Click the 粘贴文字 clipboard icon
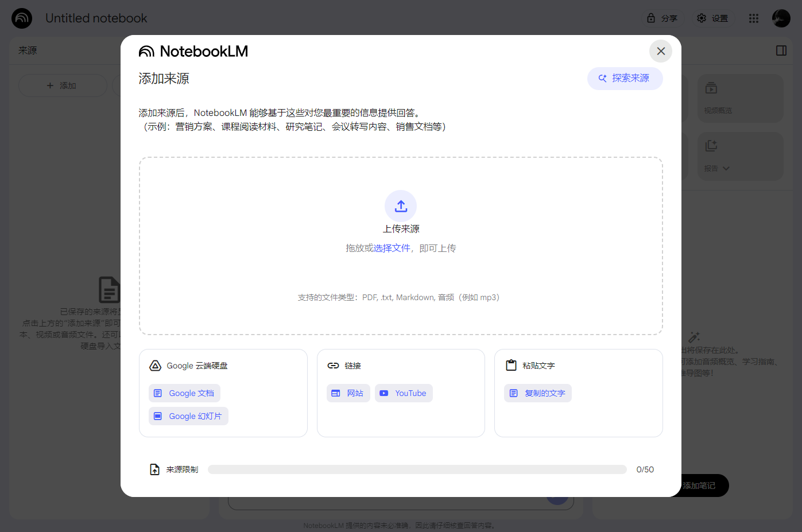Image resolution: width=802 pixels, height=532 pixels. click(511, 366)
